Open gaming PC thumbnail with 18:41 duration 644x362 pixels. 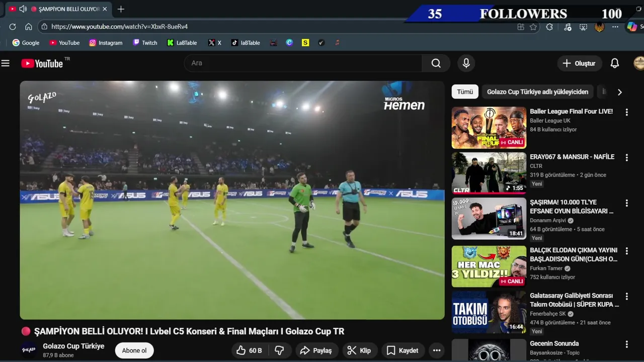pos(489,219)
